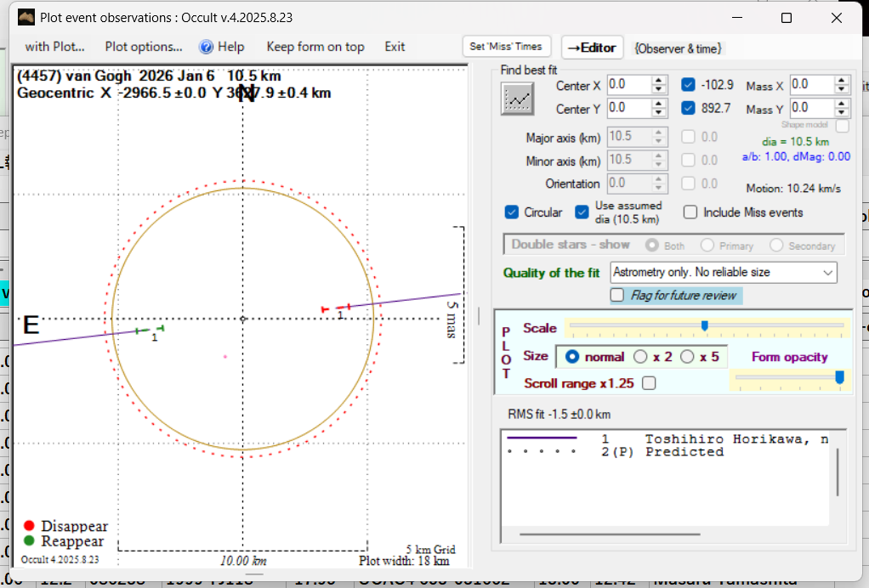
Task: Decrease Center Y using the down arrow
Action: click(659, 113)
